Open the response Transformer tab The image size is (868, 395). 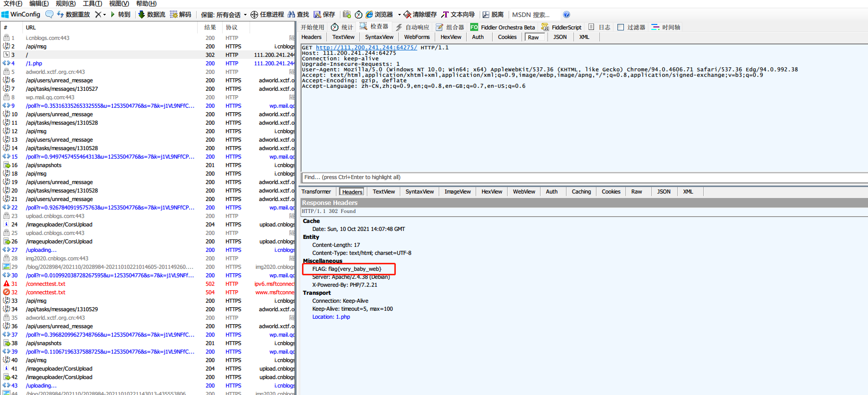pyautogui.click(x=316, y=192)
